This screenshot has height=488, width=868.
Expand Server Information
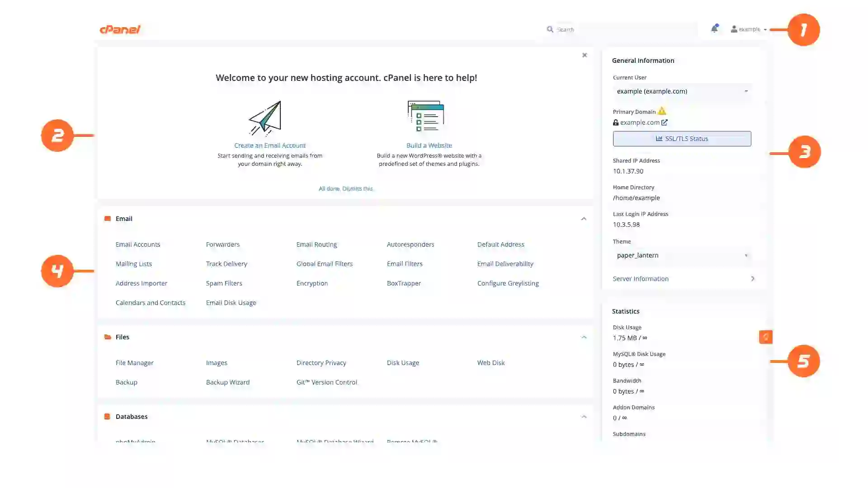(x=684, y=279)
